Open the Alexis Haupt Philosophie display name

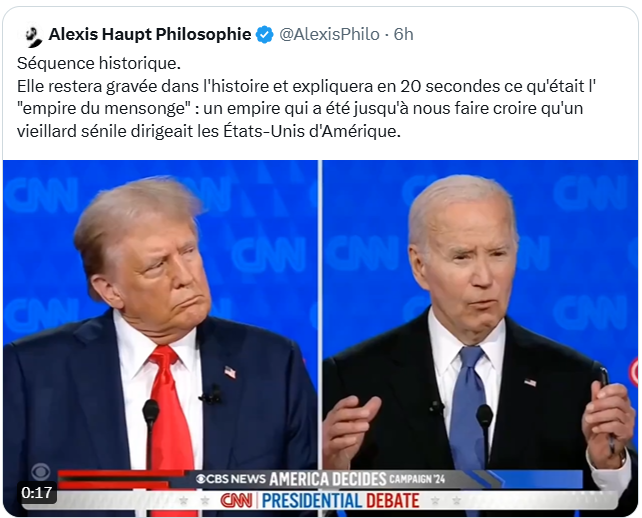click(150, 34)
